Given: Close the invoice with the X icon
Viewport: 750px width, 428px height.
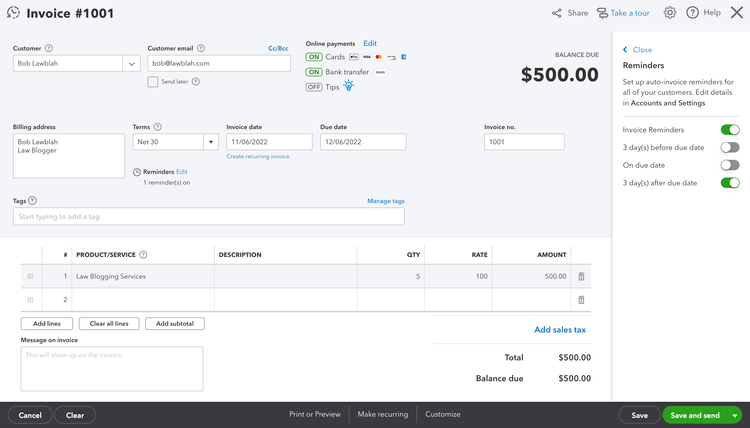Looking at the screenshot, I should pyautogui.click(x=737, y=13).
